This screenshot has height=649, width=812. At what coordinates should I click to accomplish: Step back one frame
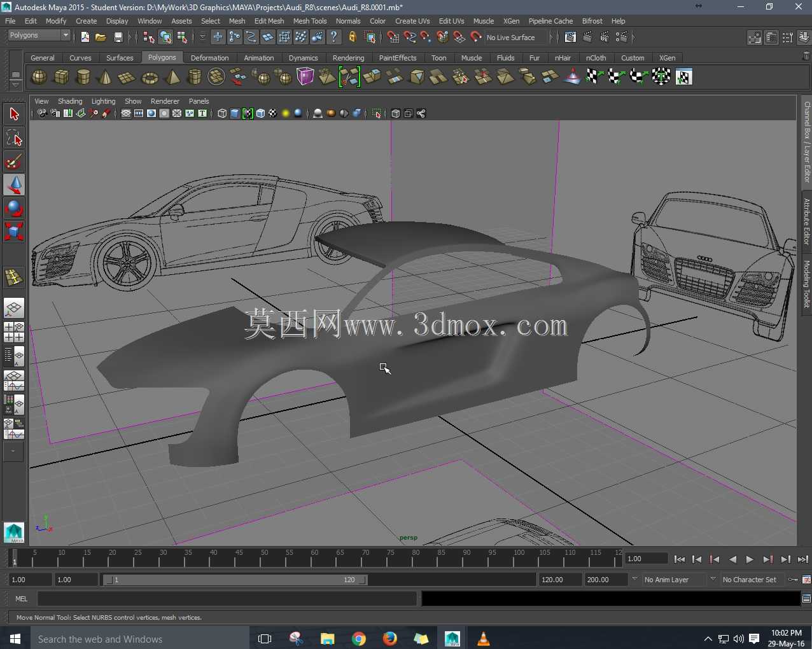tap(697, 559)
